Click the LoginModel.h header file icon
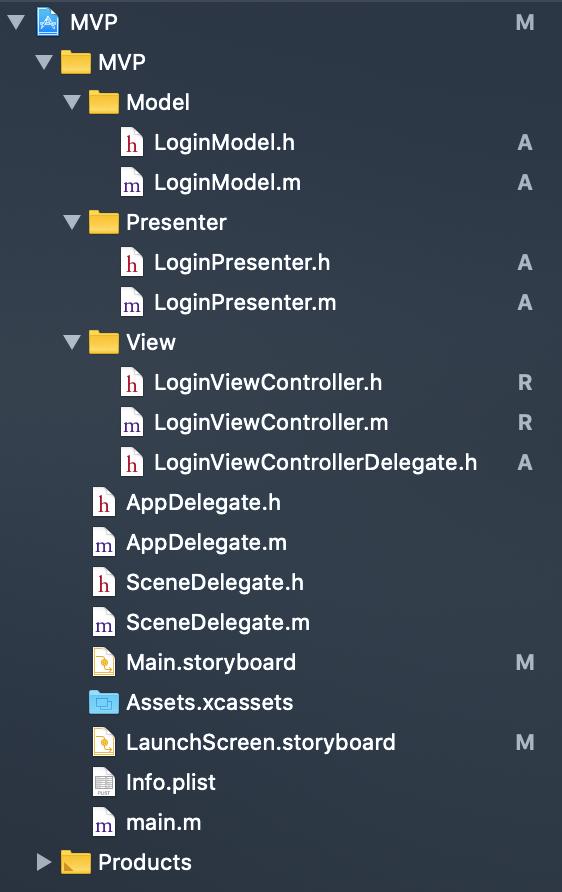Screen dimensions: 562x892 point(132,142)
